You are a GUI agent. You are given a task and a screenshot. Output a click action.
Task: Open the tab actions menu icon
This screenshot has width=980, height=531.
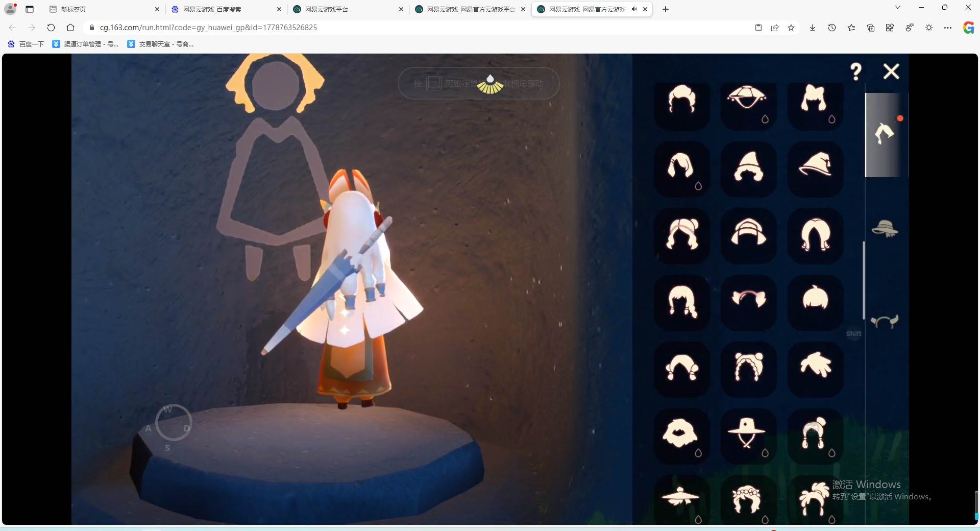[x=30, y=9]
